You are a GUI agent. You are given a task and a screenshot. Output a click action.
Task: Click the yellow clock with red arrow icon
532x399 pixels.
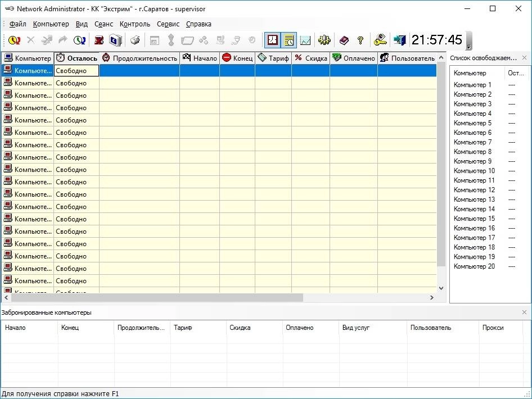(14, 40)
